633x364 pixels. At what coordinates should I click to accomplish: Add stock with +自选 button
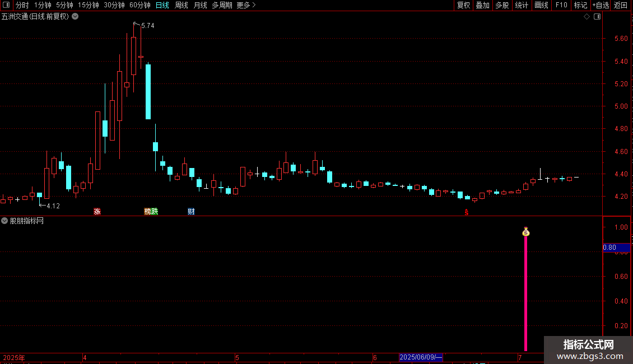click(601, 5)
